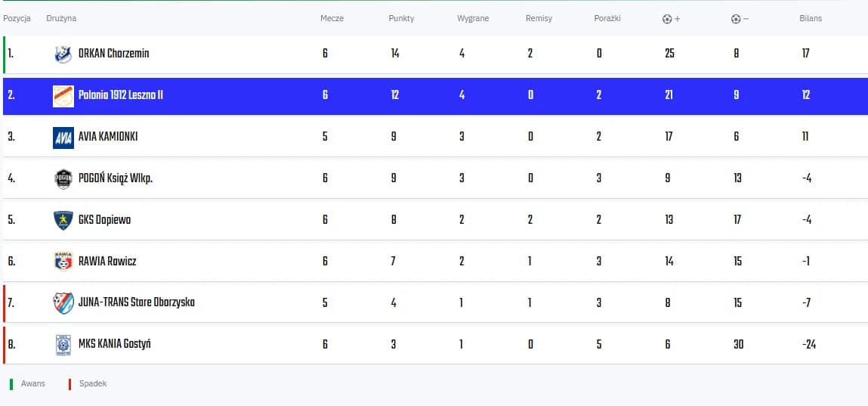Click the green Awans legend marker

coord(11,384)
